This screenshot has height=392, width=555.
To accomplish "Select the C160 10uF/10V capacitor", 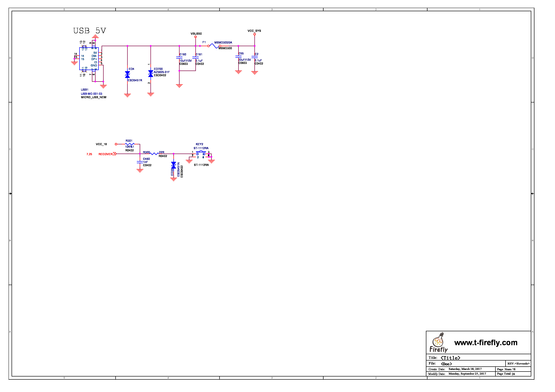I will point(179,58).
